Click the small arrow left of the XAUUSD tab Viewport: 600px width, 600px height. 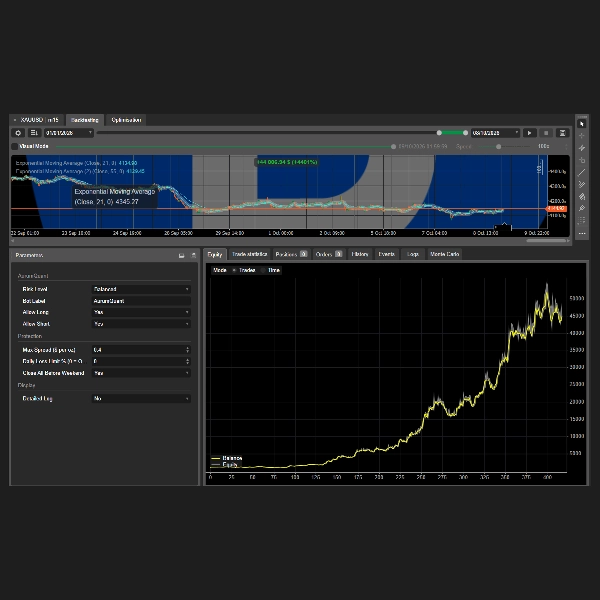pos(15,120)
